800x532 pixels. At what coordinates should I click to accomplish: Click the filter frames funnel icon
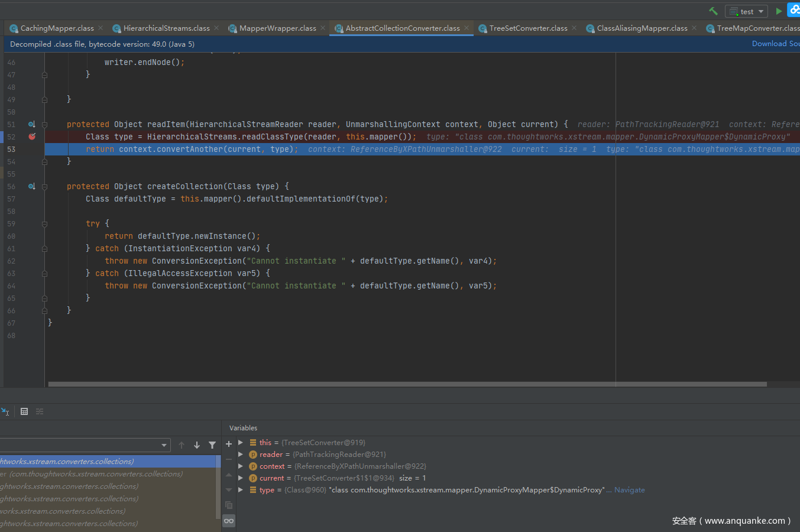click(x=212, y=445)
